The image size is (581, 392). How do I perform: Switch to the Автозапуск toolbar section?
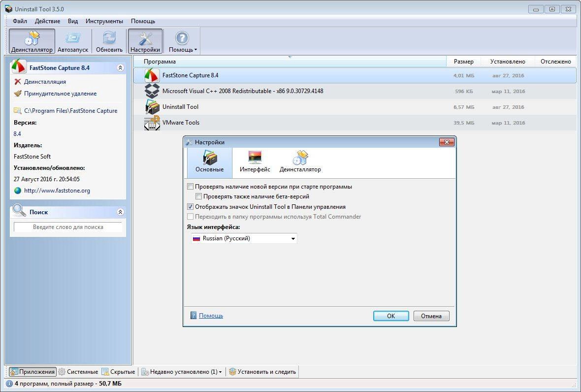(73, 41)
